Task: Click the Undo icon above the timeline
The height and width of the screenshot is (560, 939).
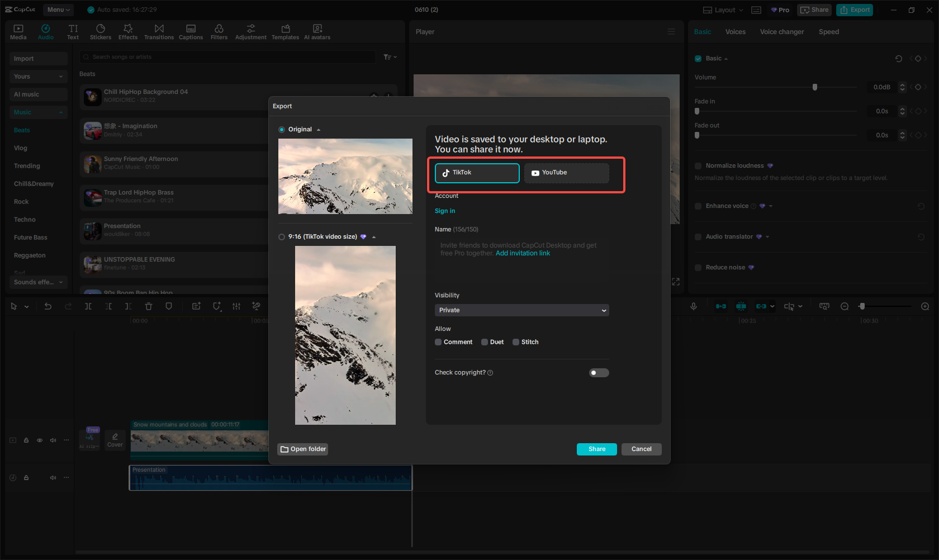Action: pyautogui.click(x=48, y=306)
